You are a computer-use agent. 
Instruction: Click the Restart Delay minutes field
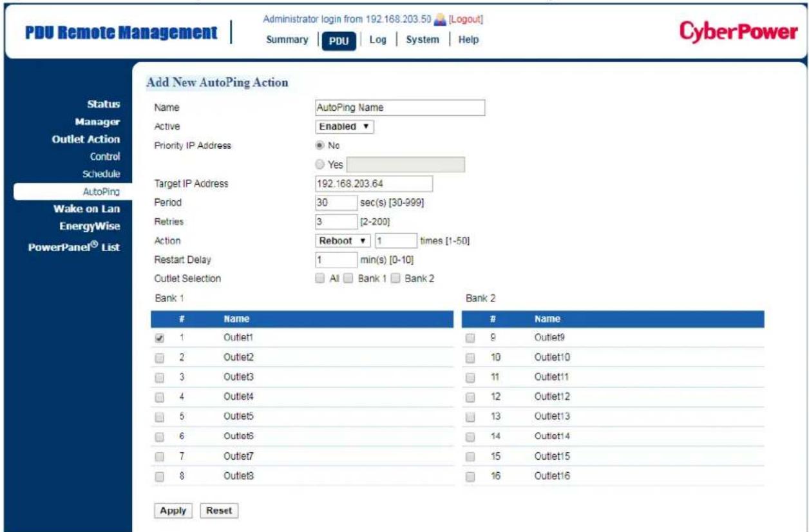336,260
